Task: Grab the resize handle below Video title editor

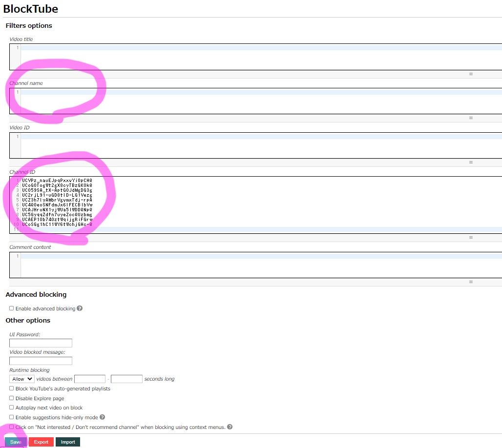Action: click(x=471, y=74)
